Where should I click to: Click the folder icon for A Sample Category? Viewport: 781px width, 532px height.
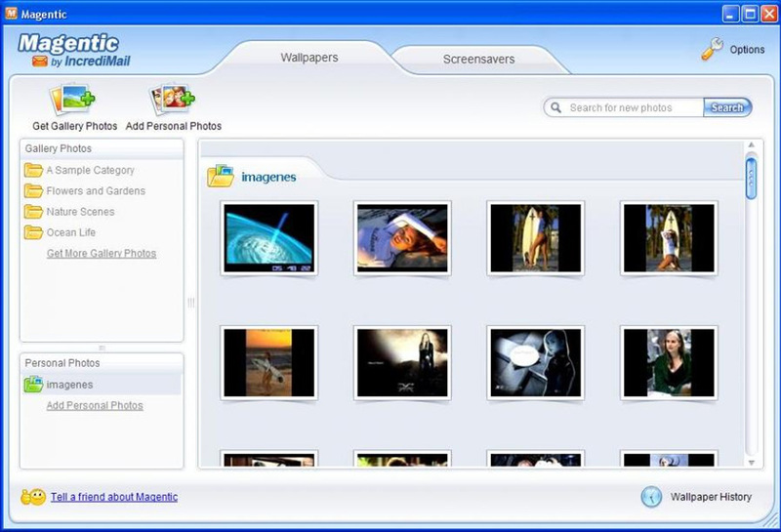point(33,171)
